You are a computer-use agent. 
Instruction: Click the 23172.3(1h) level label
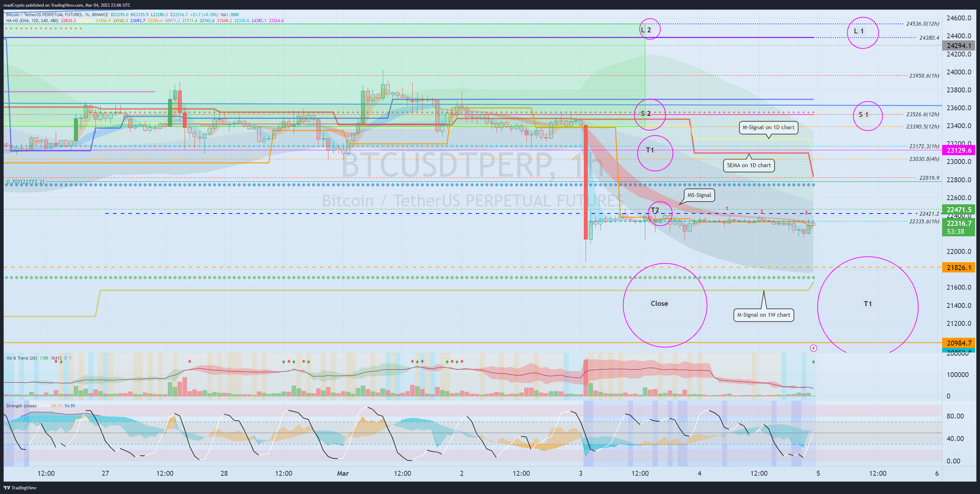(924, 146)
